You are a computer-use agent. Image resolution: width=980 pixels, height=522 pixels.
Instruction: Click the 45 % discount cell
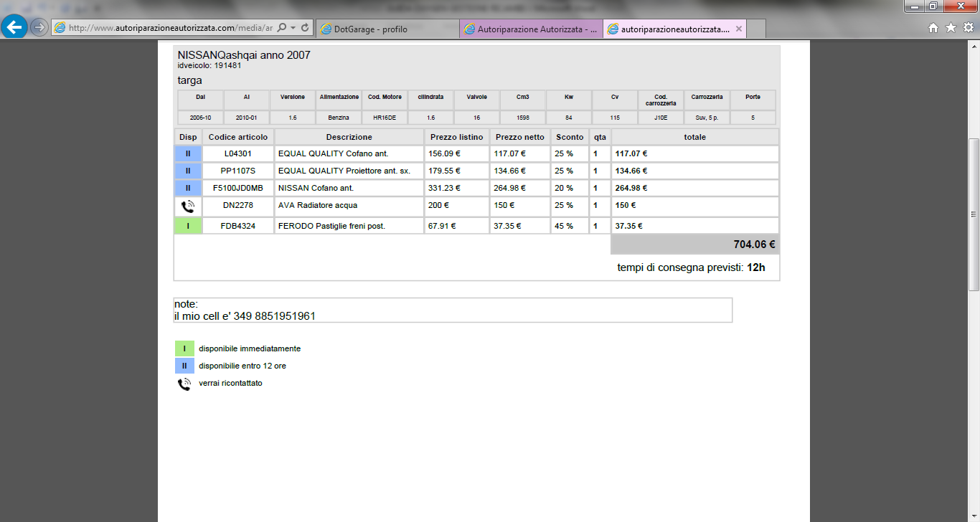click(570, 226)
